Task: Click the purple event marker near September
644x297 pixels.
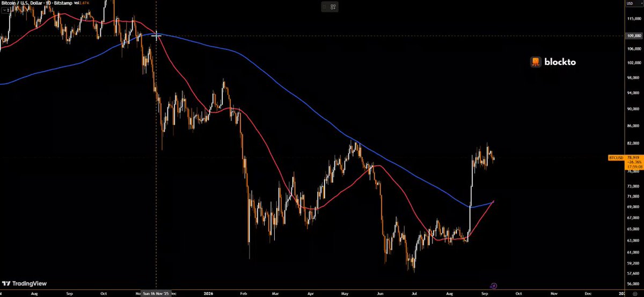Action: click(x=494, y=286)
